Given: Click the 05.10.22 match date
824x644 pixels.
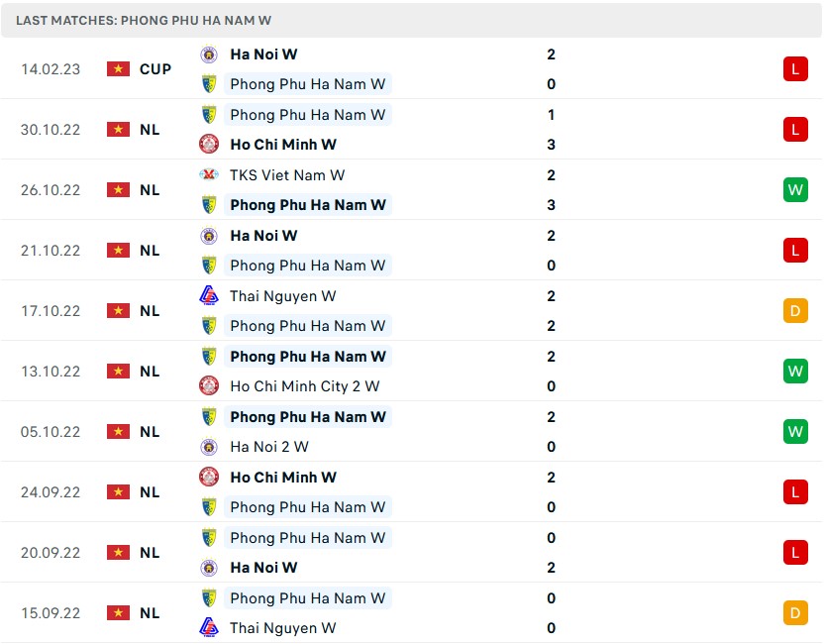Looking at the screenshot, I should tap(51, 432).
